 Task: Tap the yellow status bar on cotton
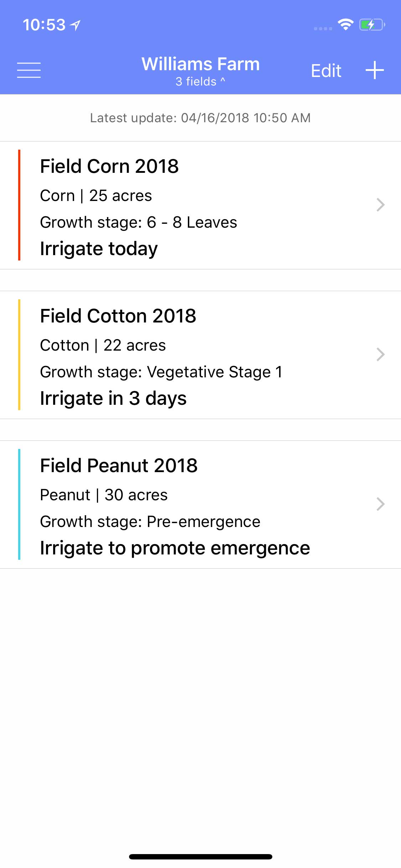tap(19, 355)
